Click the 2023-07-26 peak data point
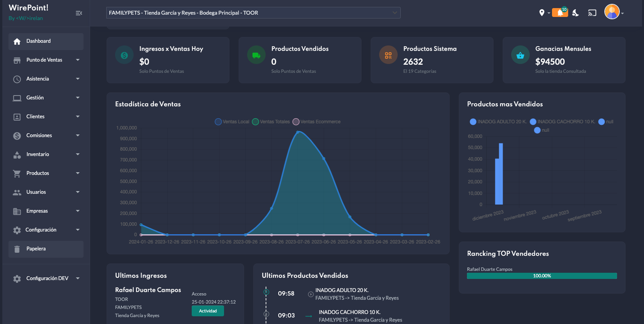 pos(298,132)
